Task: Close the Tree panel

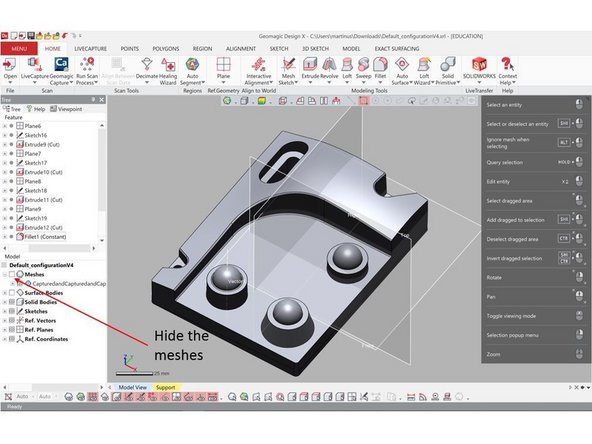Action: pyautogui.click(x=102, y=100)
